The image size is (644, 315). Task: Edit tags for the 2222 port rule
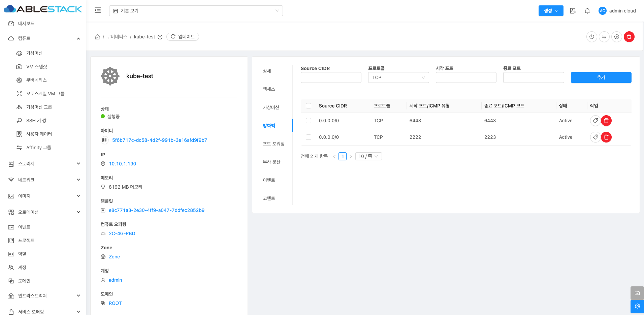595,137
